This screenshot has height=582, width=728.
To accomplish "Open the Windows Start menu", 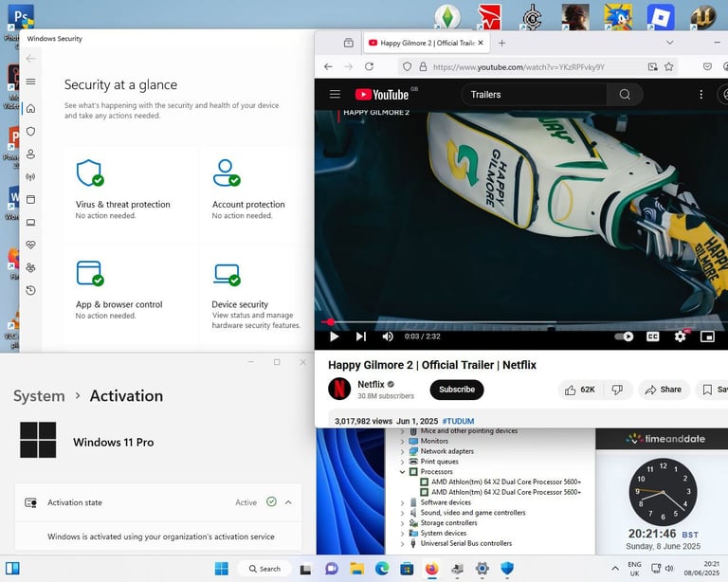I will point(222,568).
